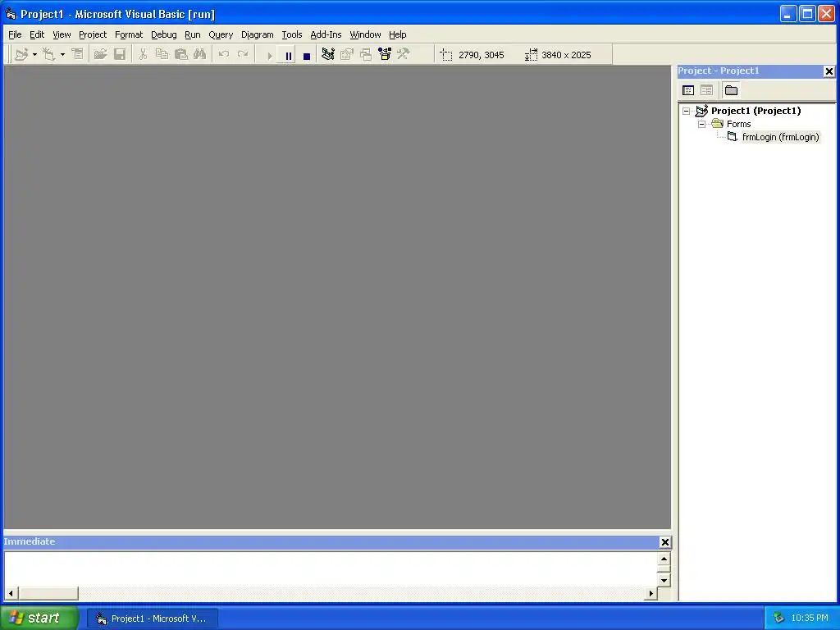Close the Project explorer panel

point(829,71)
